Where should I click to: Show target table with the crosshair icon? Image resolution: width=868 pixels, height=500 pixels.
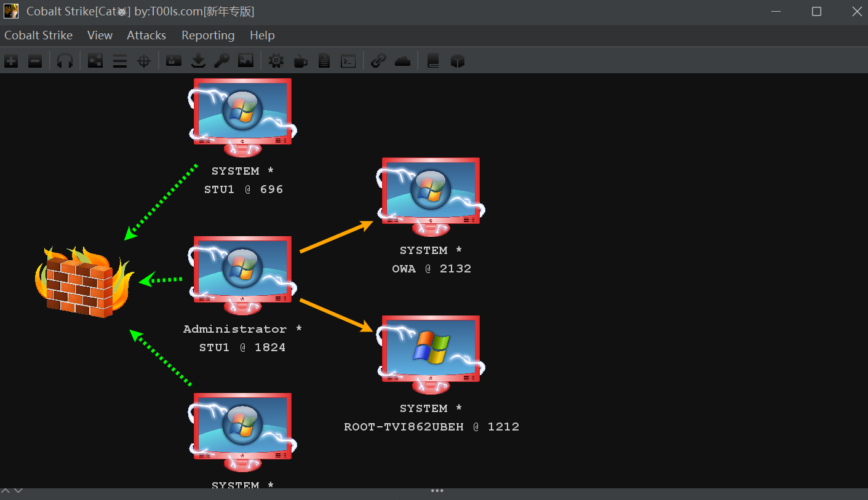point(144,61)
